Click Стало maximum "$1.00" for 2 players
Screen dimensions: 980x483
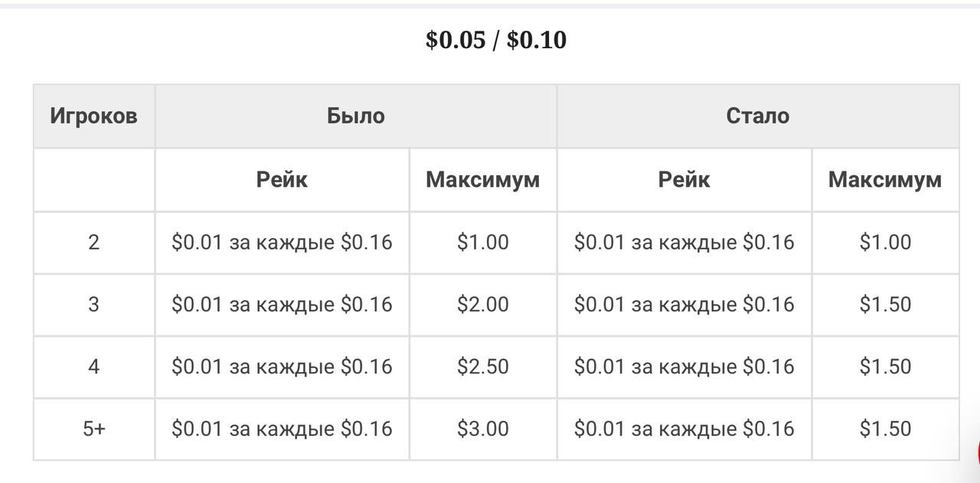[x=884, y=243]
